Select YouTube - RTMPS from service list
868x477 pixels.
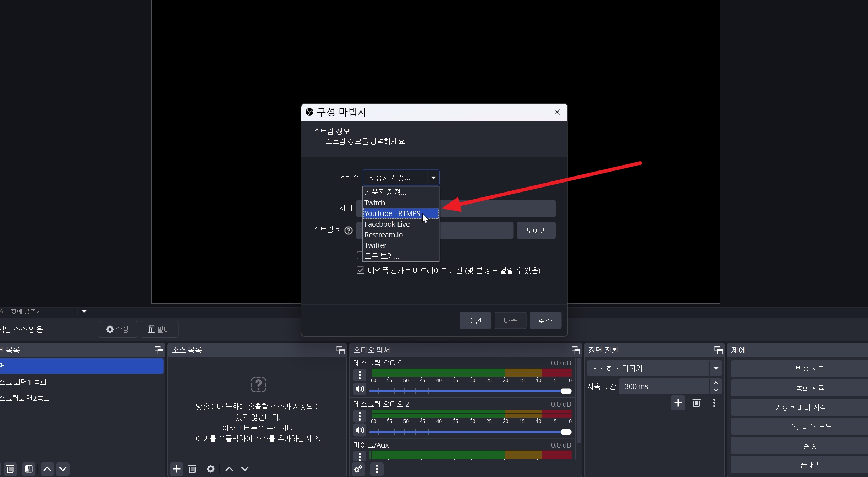(392, 213)
